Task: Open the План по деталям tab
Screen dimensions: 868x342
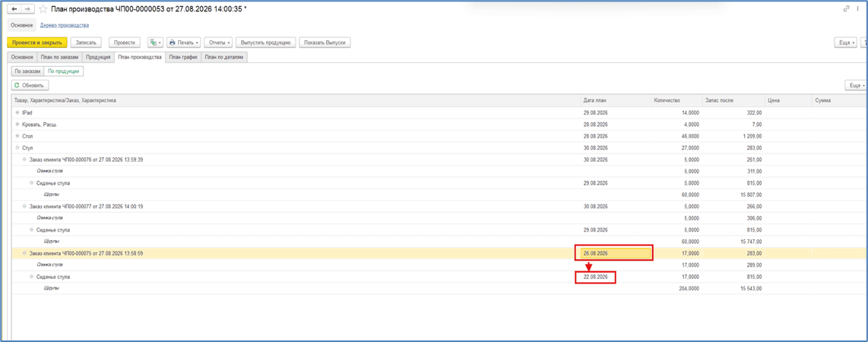Action: [224, 57]
